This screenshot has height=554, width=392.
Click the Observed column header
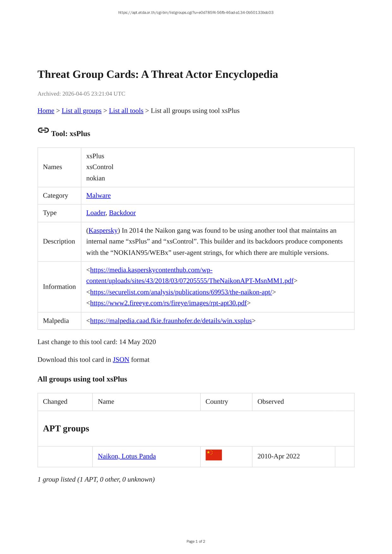(x=270, y=402)
